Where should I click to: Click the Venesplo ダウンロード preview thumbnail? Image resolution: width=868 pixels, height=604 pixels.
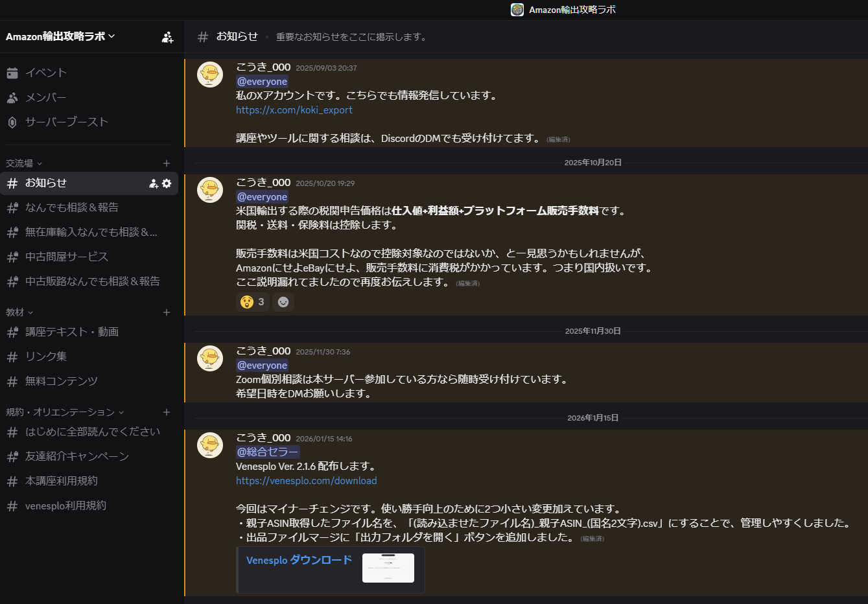tap(388, 568)
